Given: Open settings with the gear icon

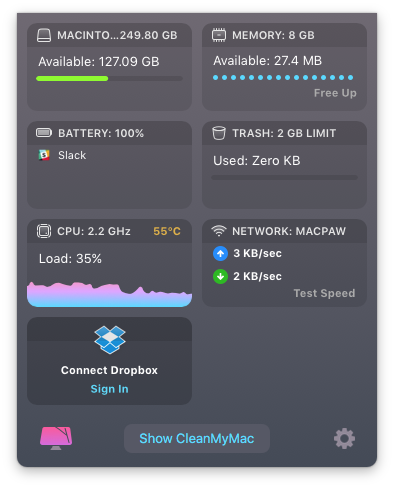Looking at the screenshot, I should click(x=344, y=438).
